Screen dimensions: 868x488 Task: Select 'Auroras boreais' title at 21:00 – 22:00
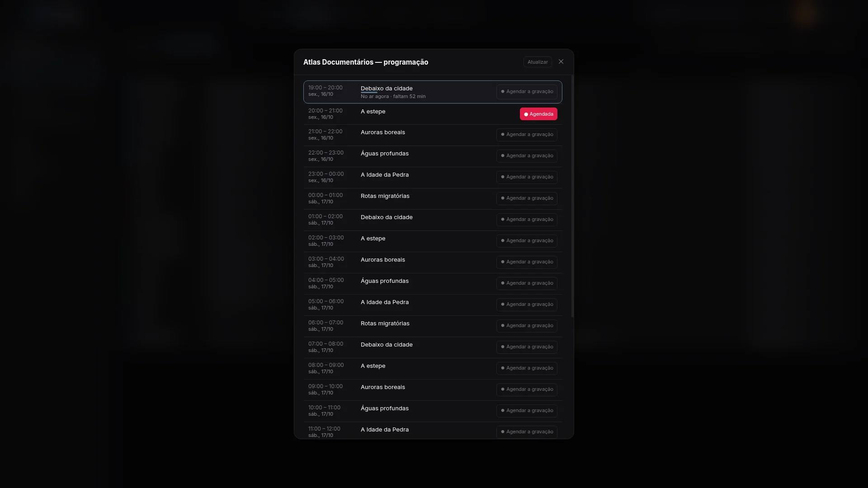(x=383, y=132)
